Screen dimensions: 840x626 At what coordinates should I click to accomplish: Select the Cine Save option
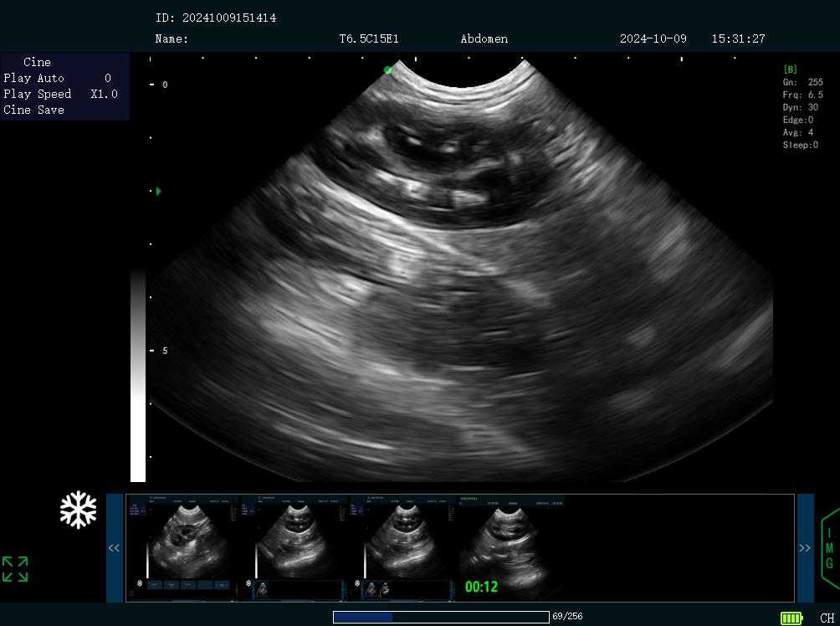(x=33, y=110)
